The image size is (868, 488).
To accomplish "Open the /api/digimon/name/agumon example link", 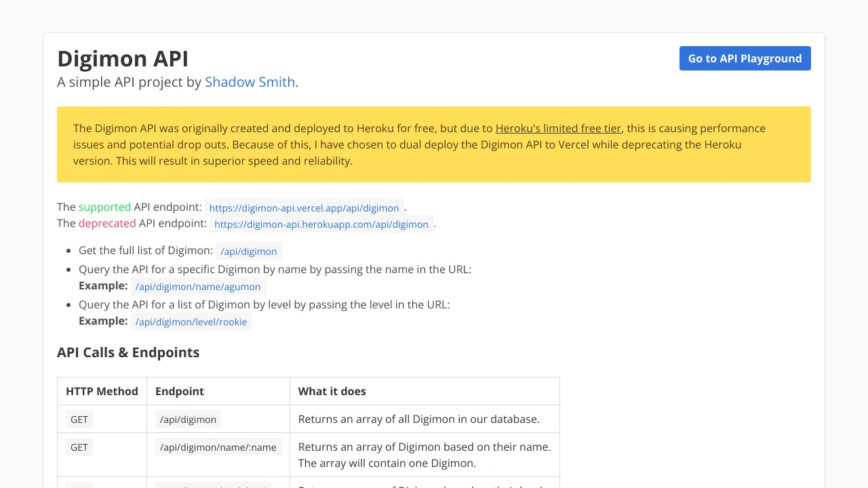I will coord(198,287).
